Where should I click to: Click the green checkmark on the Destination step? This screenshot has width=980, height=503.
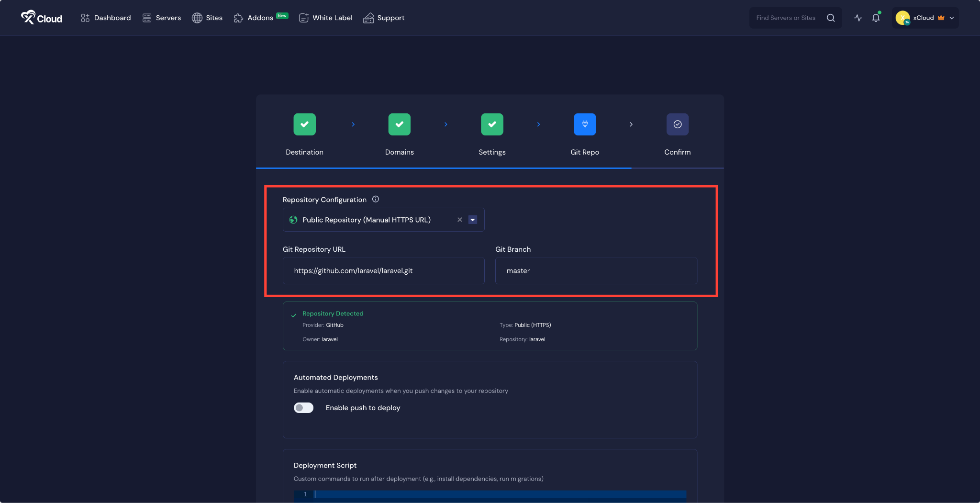click(x=304, y=124)
